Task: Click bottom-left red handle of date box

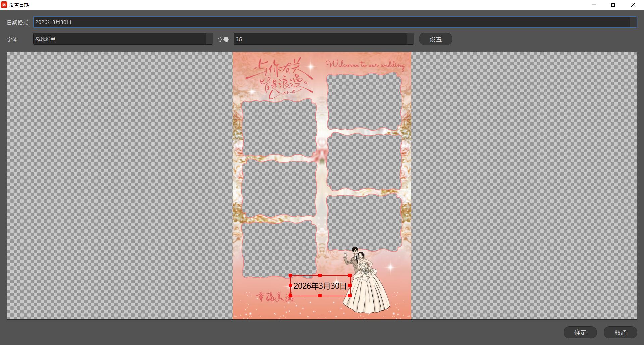Action: (x=290, y=296)
